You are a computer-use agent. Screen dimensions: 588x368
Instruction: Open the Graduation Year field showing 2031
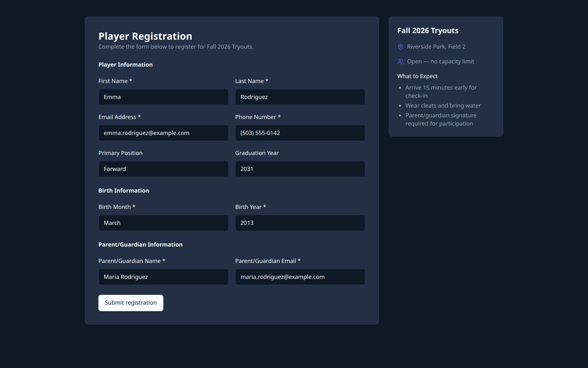300,169
